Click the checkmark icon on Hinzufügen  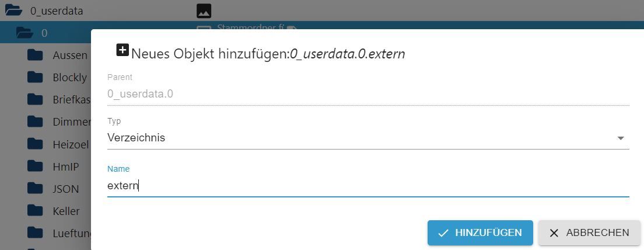tap(443, 233)
